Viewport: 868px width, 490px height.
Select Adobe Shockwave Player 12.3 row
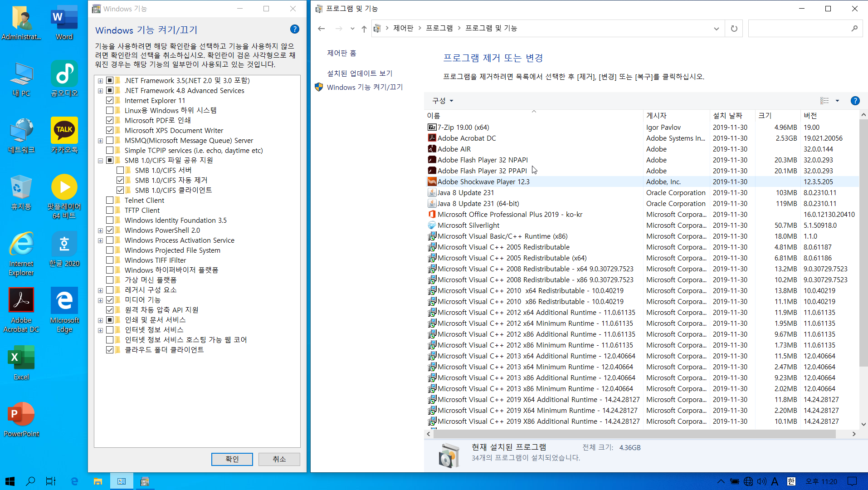tap(642, 182)
